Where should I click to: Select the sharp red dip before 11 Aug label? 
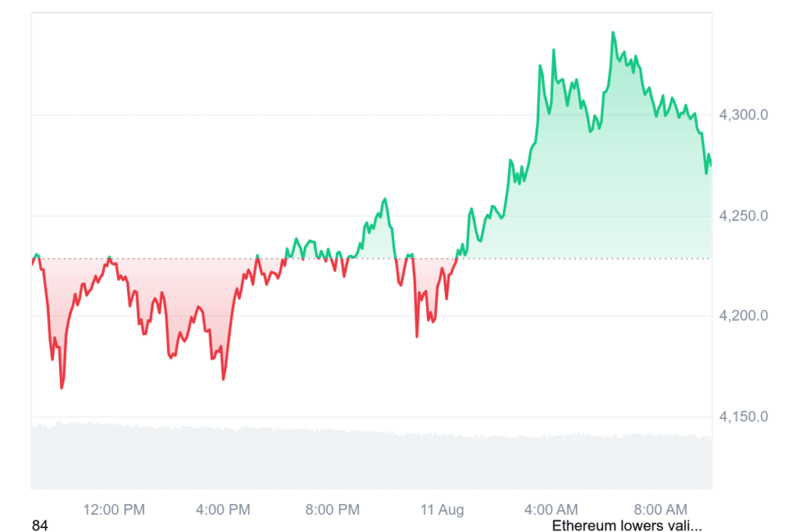417,336
